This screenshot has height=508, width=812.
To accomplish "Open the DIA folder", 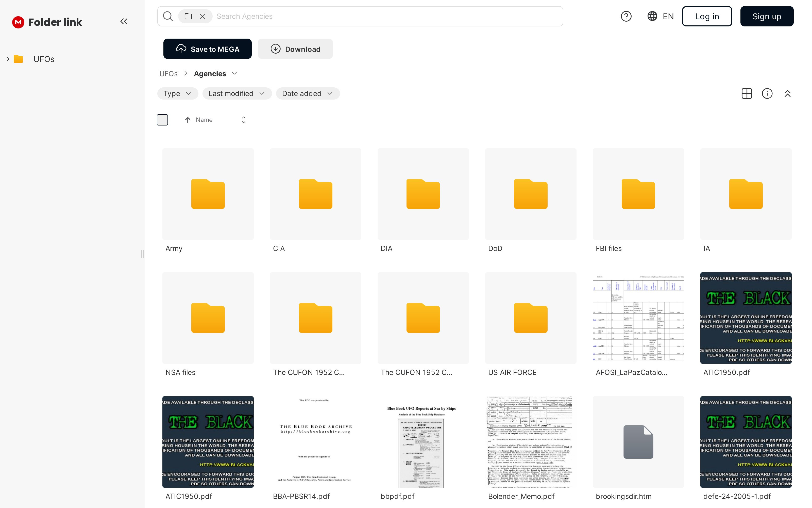I will coord(423,194).
